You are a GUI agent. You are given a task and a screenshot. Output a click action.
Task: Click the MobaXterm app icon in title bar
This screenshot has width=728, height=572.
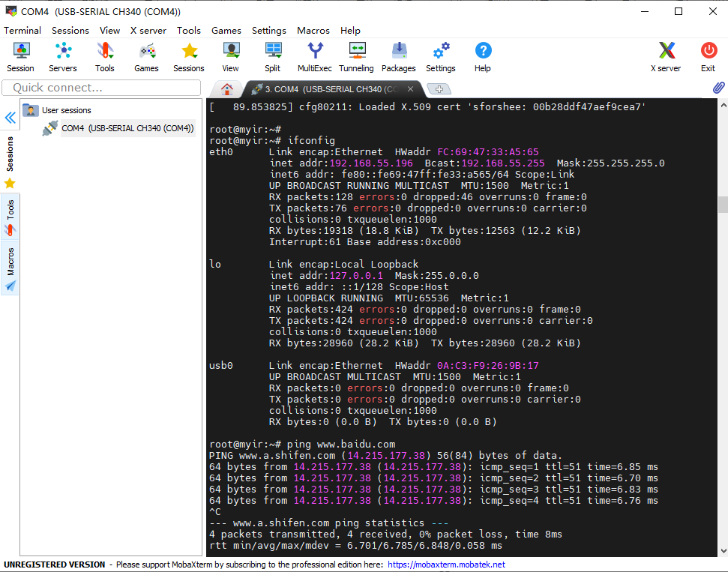(x=11, y=11)
